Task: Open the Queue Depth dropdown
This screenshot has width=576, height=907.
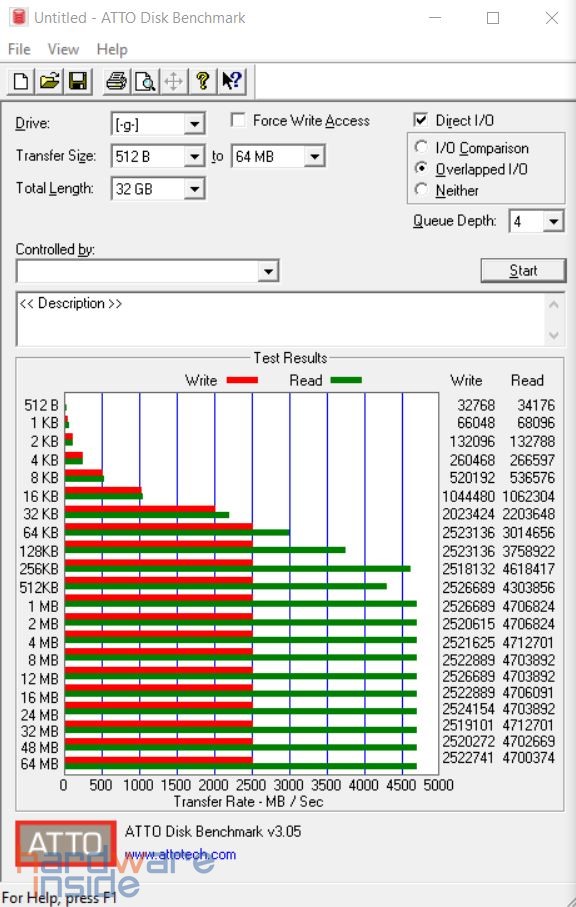Action: pos(553,221)
